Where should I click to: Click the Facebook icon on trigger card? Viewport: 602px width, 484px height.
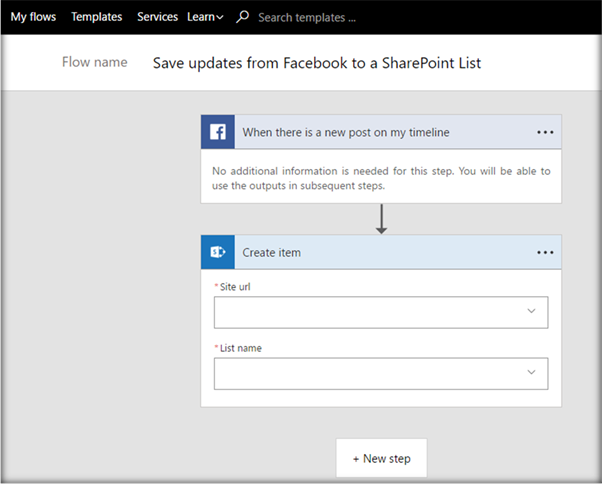click(218, 132)
